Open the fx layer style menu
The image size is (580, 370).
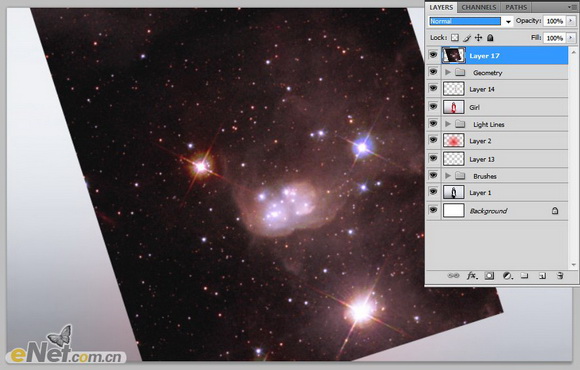(x=472, y=276)
